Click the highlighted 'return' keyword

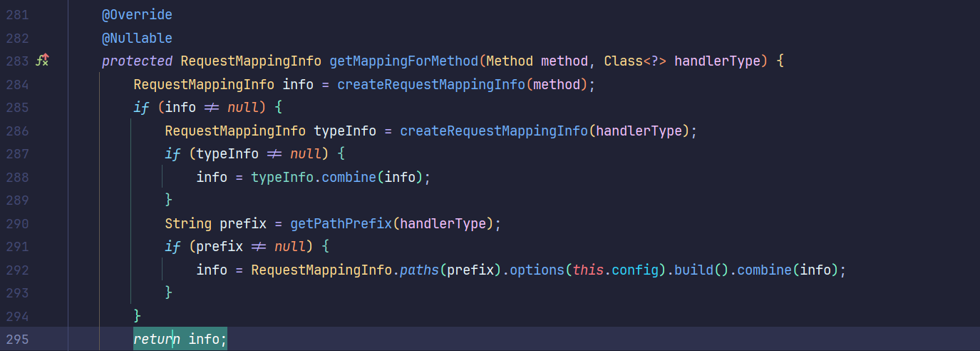[x=157, y=340]
